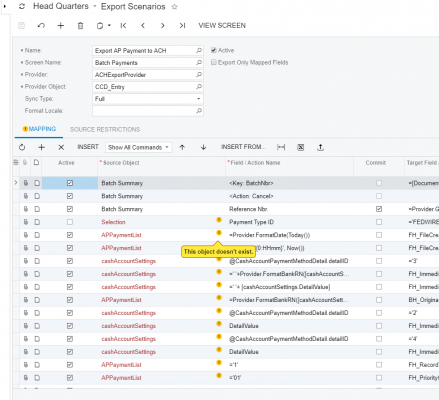Expand the Show All Commands dropdown

click(138, 147)
